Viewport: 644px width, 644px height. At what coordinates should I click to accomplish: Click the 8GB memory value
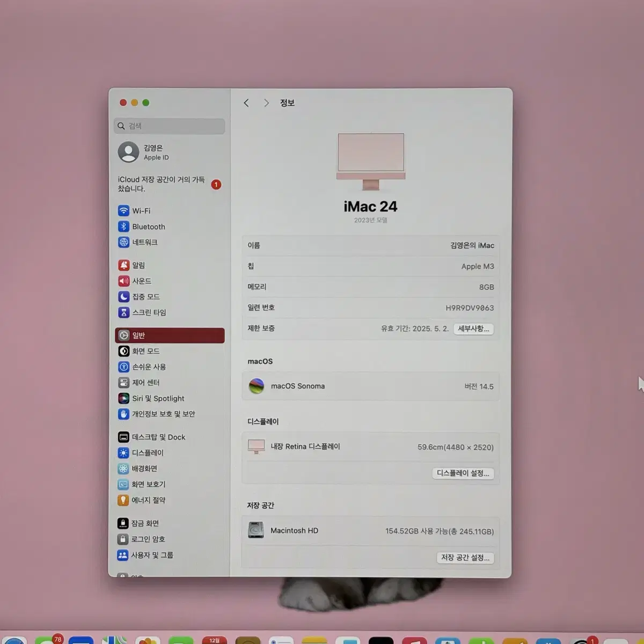point(487,287)
